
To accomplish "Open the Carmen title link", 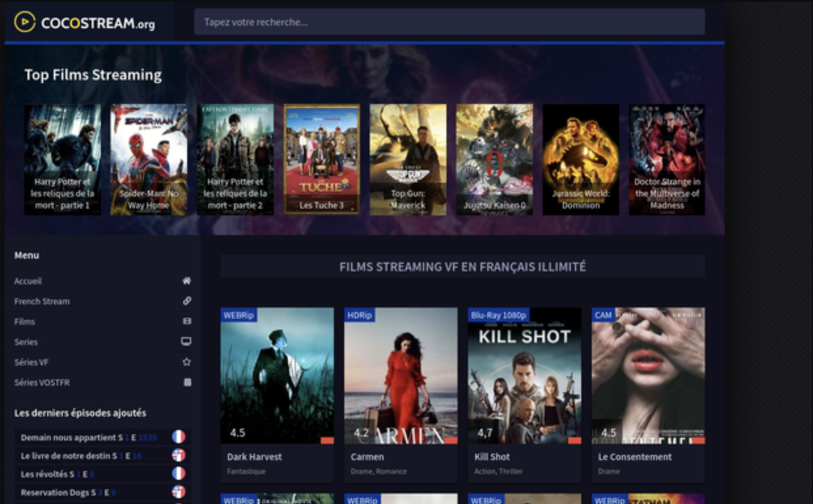I will [367, 457].
